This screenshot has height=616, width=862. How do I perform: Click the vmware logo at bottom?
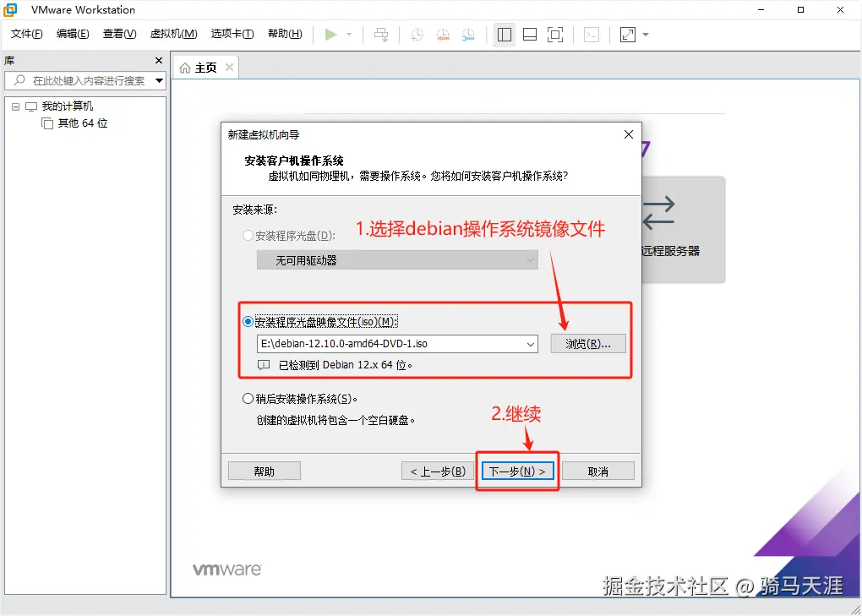(227, 570)
